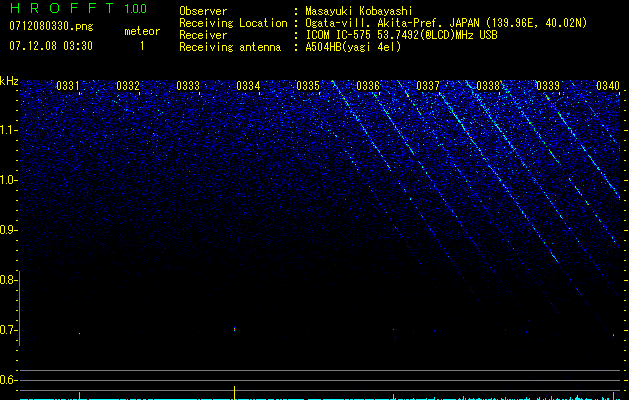Click the 0.7 kHz axis label
The image size is (629, 400).
click(8, 330)
